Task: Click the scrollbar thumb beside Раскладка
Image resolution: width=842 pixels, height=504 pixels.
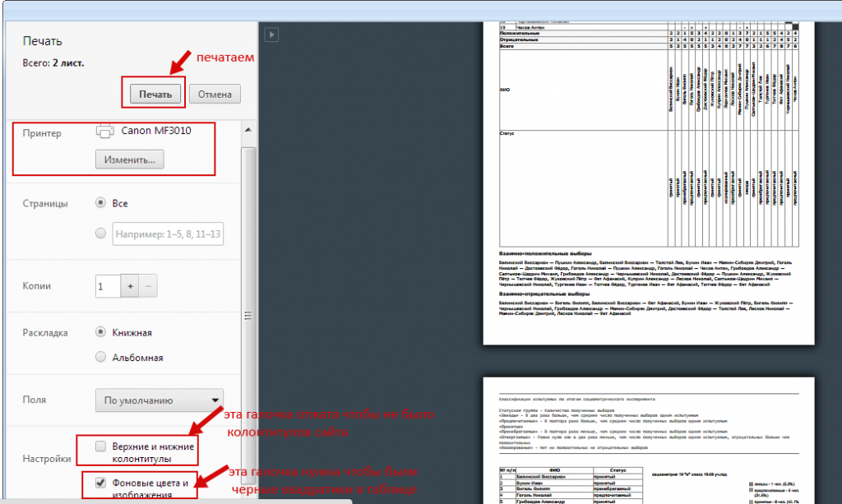Action: (247, 317)
